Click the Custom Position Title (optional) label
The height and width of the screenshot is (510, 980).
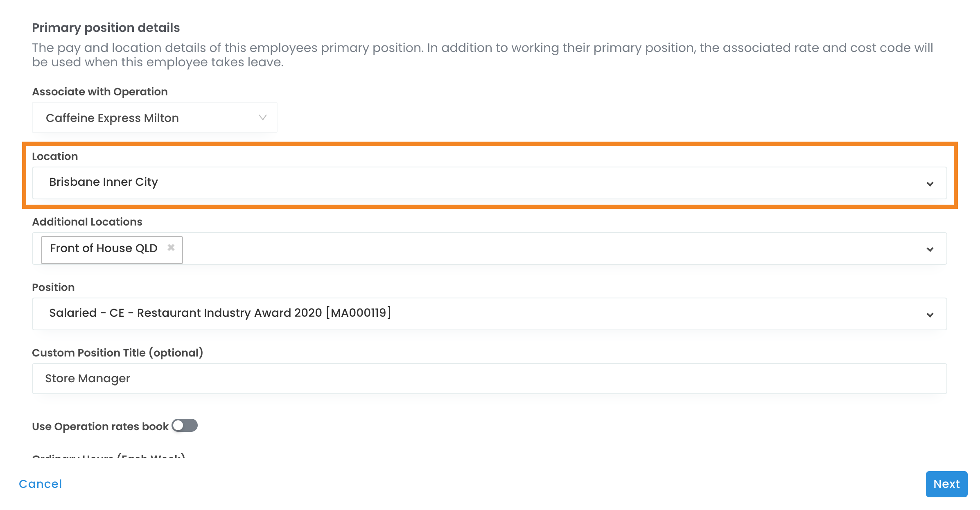coord(117,353)
